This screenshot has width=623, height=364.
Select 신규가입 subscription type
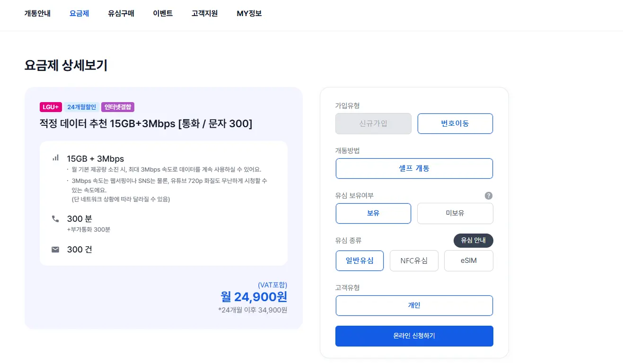tap(373, 123)
